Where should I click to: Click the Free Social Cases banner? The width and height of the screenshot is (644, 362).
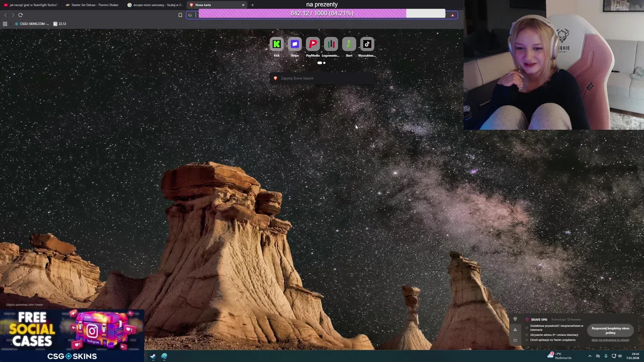72,335
